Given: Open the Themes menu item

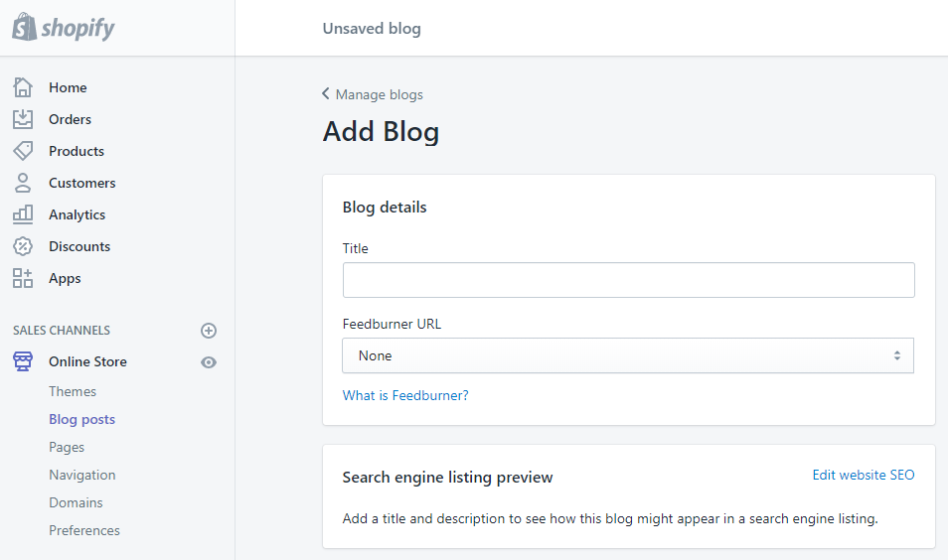Looking at the screenshot, I should pos(73,391).
